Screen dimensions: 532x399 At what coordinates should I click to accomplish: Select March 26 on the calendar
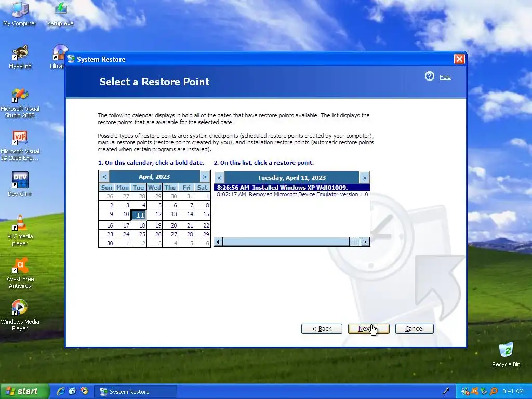pyautogui.click(x=107, y=196)
